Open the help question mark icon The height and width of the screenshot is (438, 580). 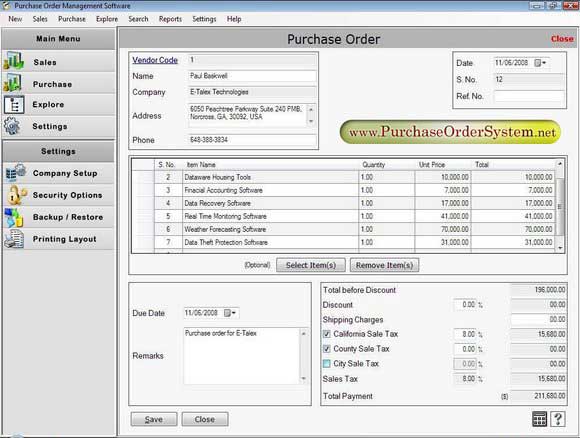click(558, 419)
